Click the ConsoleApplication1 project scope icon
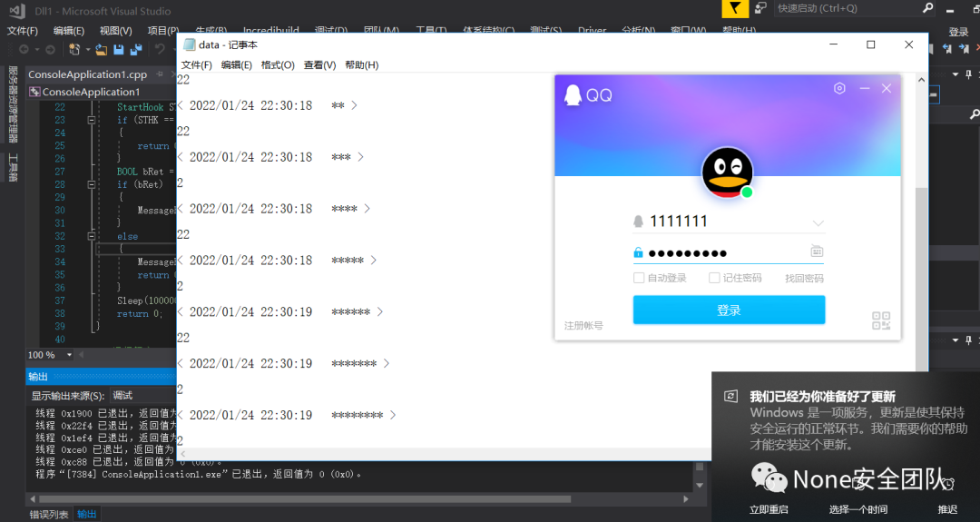This screenshot has height=522, width=980. point(35,92)
